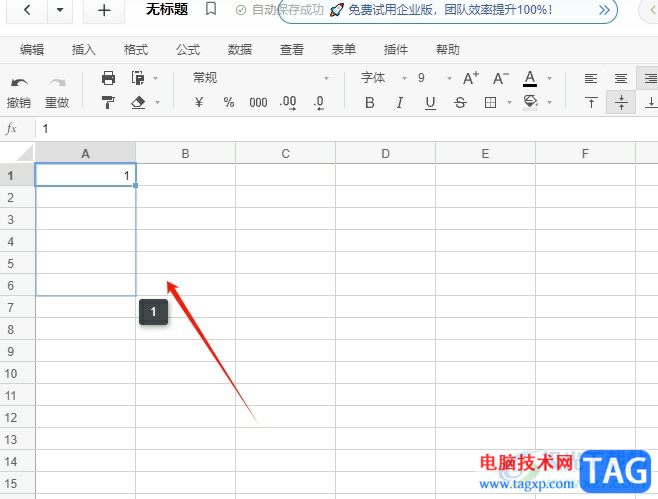Screen dimensions: 658x499
Task: Click the back arrow icon
Action: [27, 9]
